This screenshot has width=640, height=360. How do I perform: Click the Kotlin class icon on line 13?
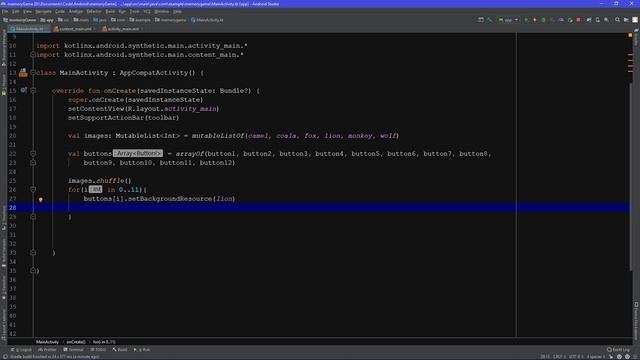coord(23,73)
